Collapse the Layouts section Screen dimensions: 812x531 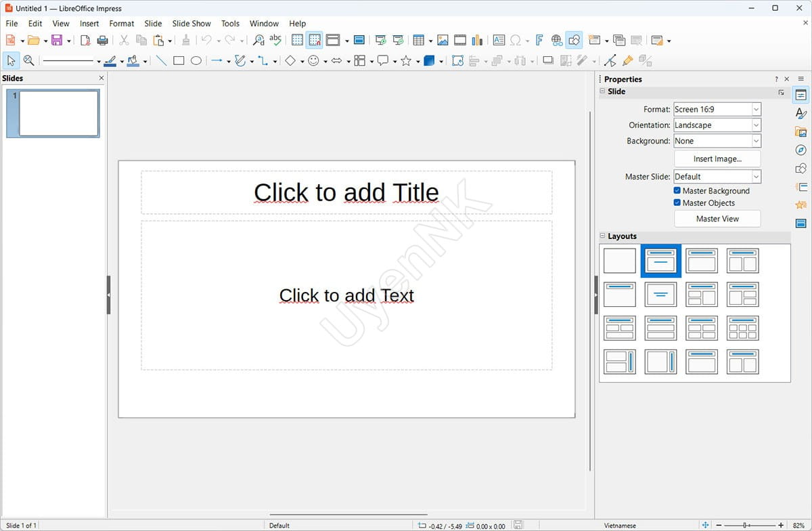[602, 236]
